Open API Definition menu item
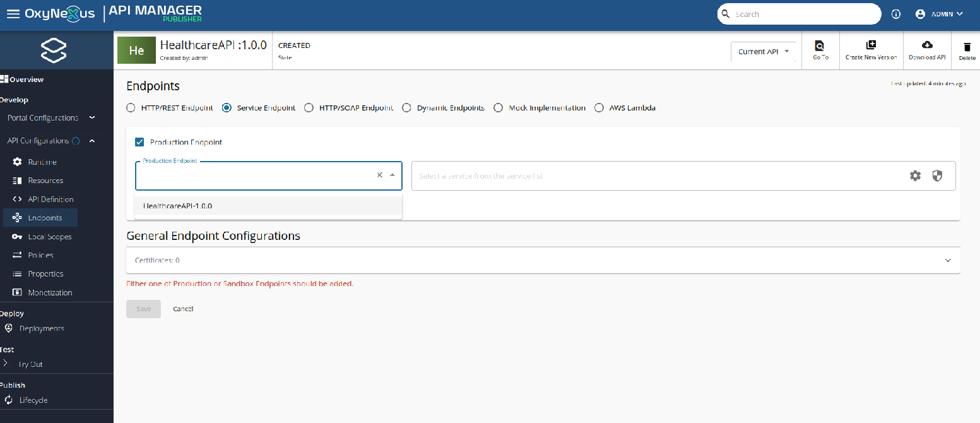The height and width of the screenshot is (423, 980). tap(50, 199)
